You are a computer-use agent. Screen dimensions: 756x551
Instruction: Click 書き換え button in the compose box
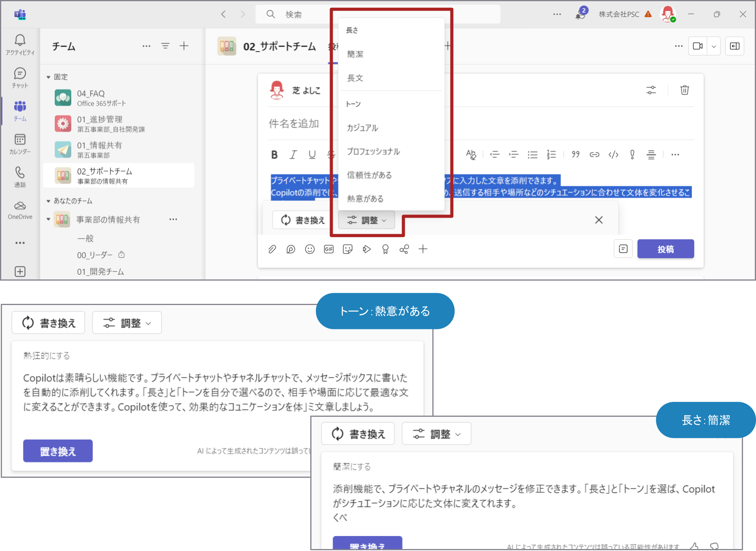[303, 220]
